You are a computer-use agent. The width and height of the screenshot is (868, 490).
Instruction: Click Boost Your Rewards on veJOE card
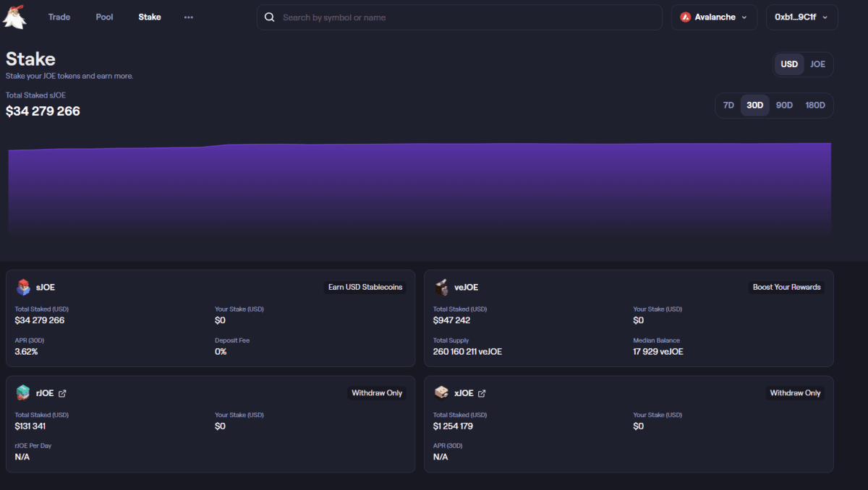click(786, 287)
